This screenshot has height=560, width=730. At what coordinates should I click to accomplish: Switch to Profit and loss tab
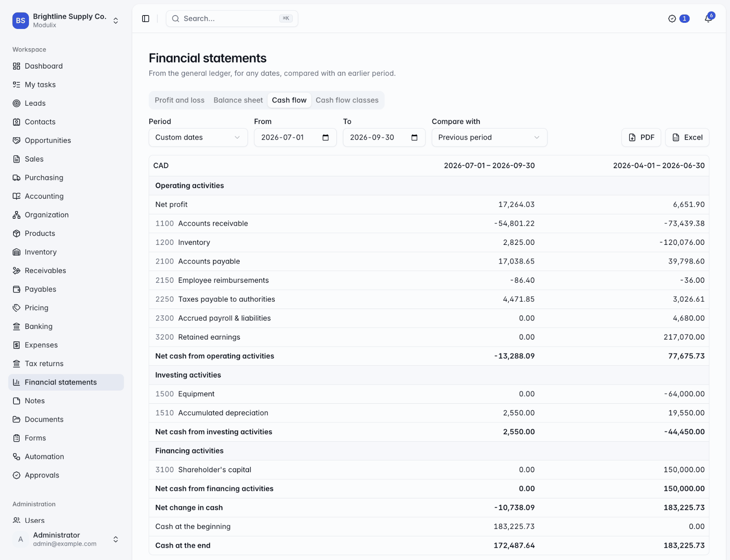tap(180, 100)
